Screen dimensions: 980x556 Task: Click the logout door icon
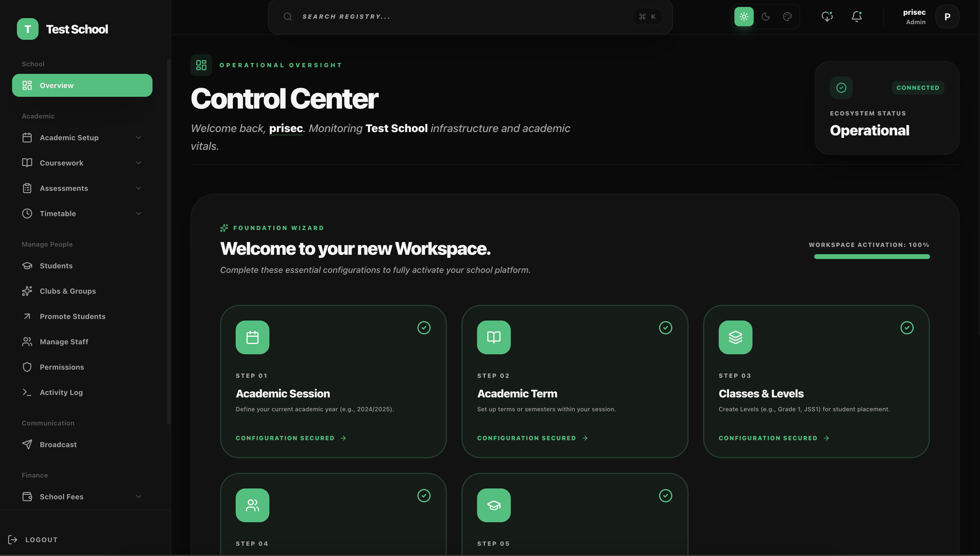(x=13, y=540)
